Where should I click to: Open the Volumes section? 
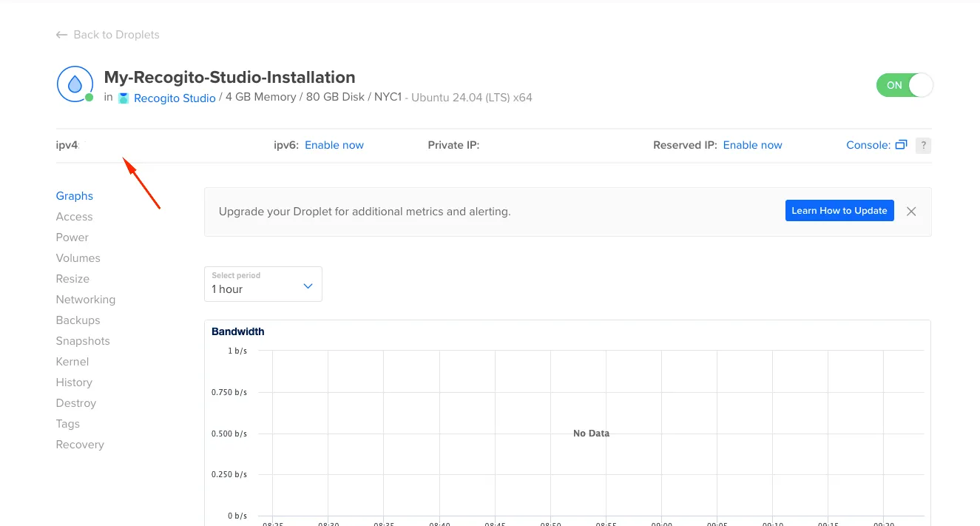point(78,258)
